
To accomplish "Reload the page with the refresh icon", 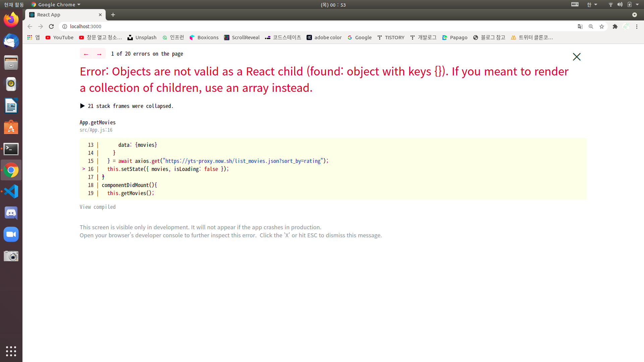I will pos(51,26).
